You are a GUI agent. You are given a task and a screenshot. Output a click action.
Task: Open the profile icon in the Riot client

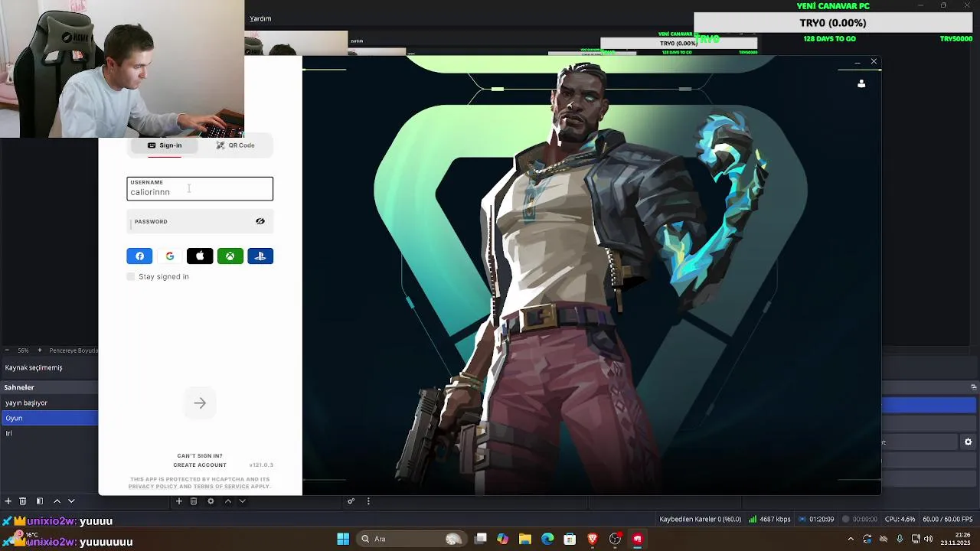(x=861, y=83)
